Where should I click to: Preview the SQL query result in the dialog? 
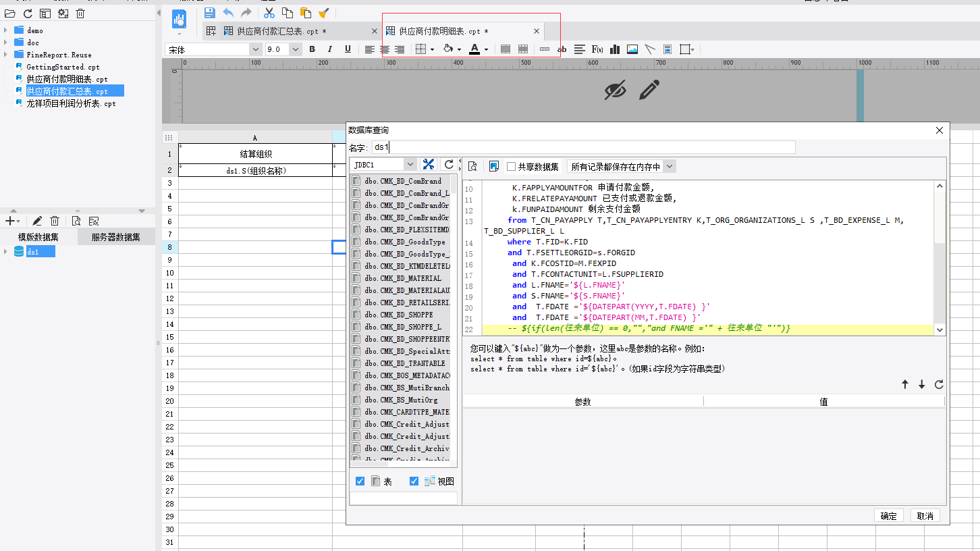tap(473, 166)
